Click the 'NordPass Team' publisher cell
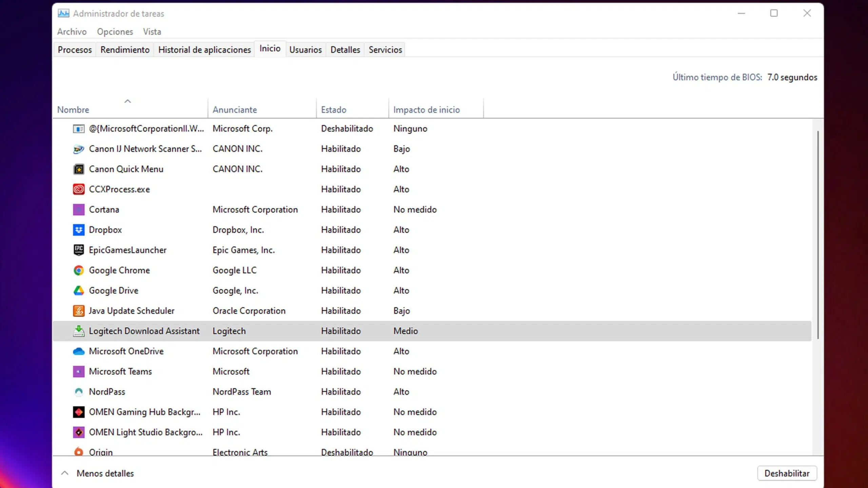868x488 pixels. 242,392
